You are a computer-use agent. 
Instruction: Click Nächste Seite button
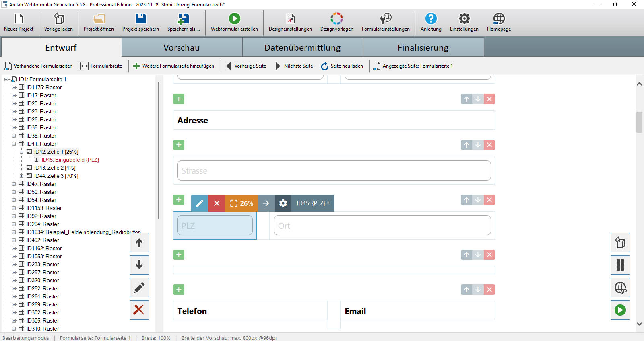(294, 66)
